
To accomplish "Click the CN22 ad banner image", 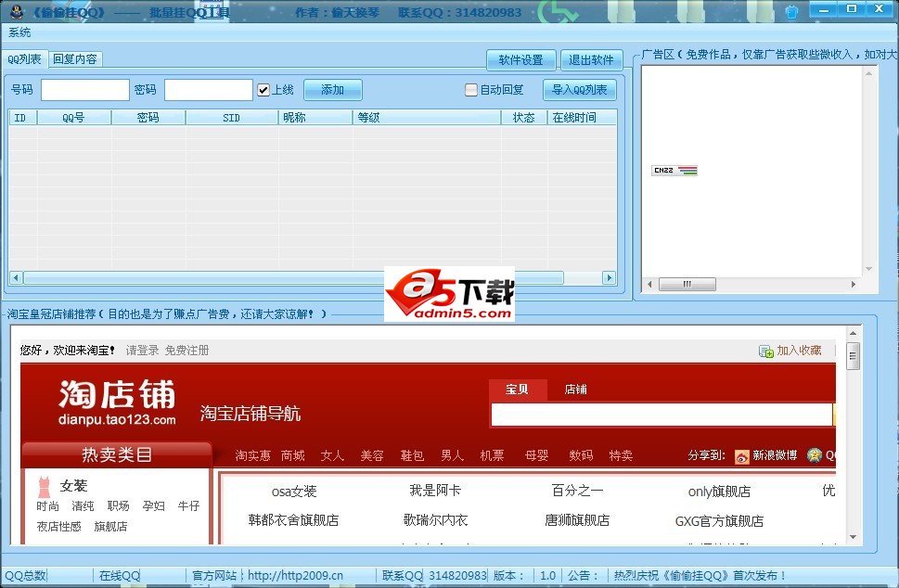I will [674, 171].
